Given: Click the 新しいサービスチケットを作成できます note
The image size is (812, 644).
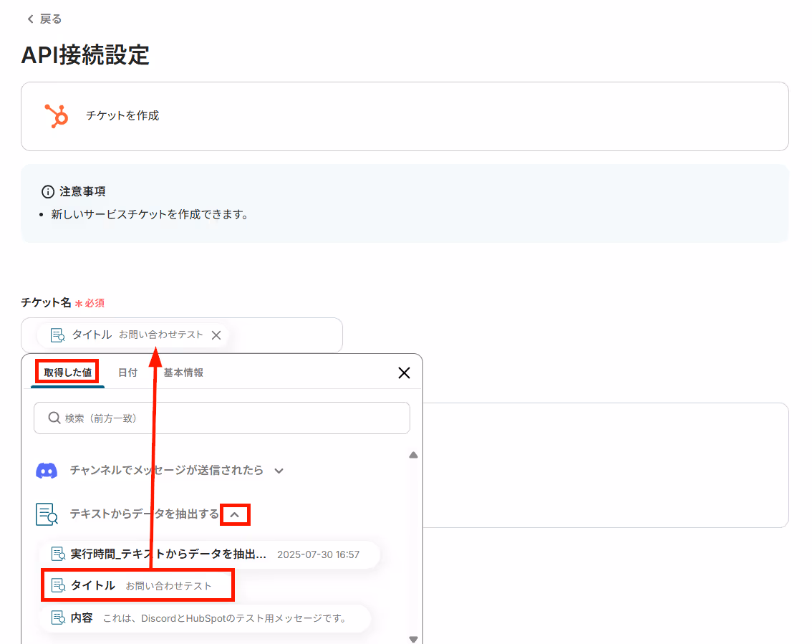Looking at the screenshot, I should [149, 214].
